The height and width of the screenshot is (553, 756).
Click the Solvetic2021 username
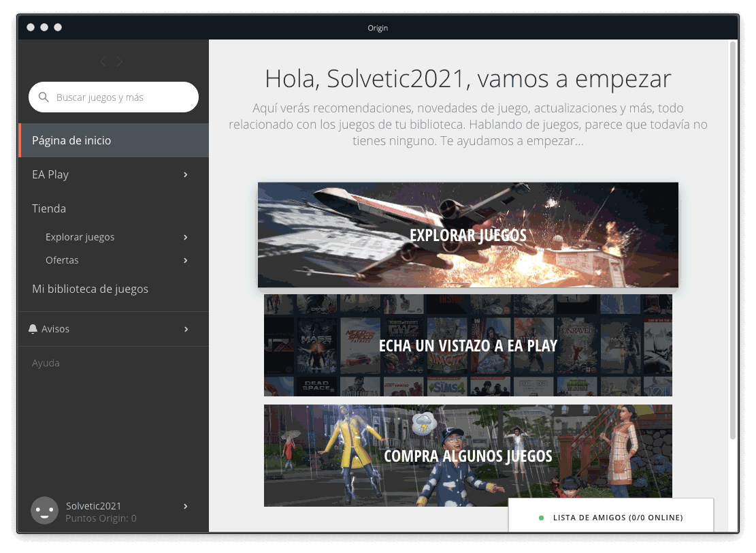(93, 506)
